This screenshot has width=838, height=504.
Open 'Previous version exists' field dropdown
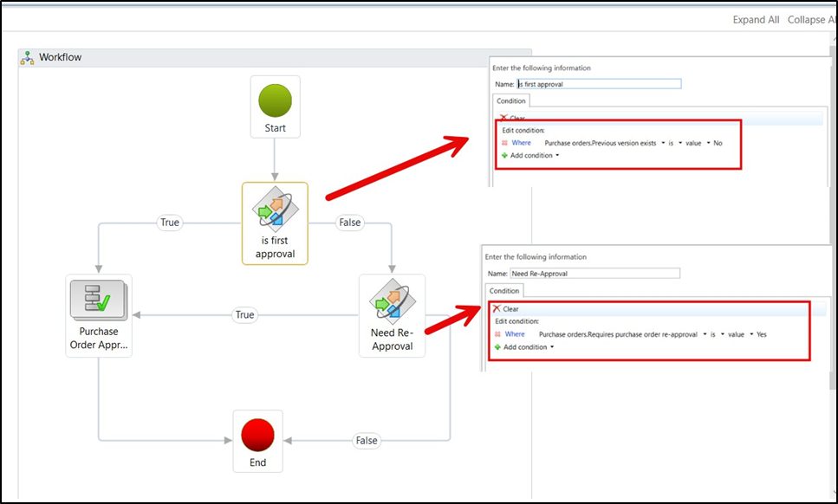click(x=663, y=143)
